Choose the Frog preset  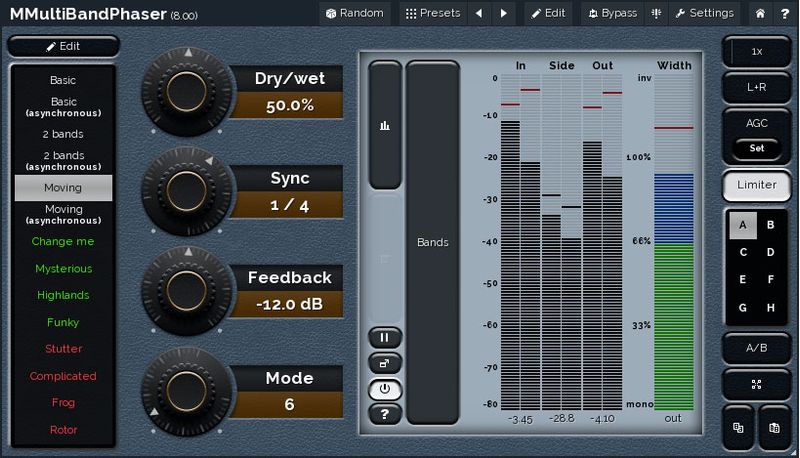point(63,402)
